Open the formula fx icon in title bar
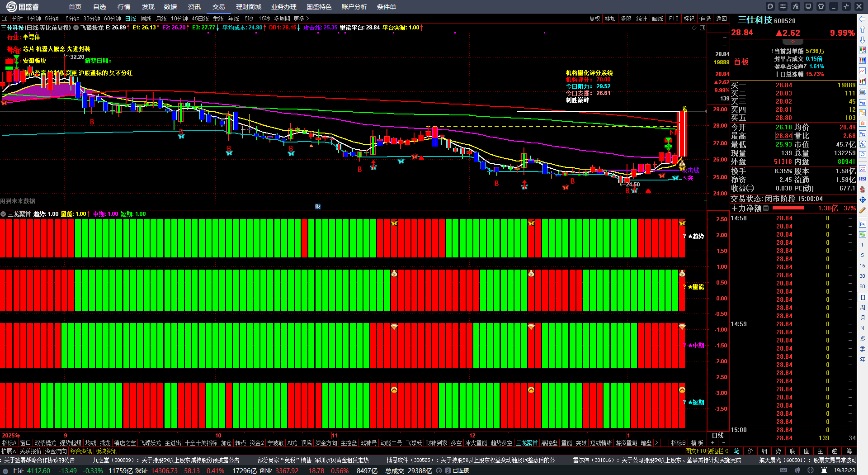The height and width of the screenshot is (475, 868). click(x=796, y=6)
